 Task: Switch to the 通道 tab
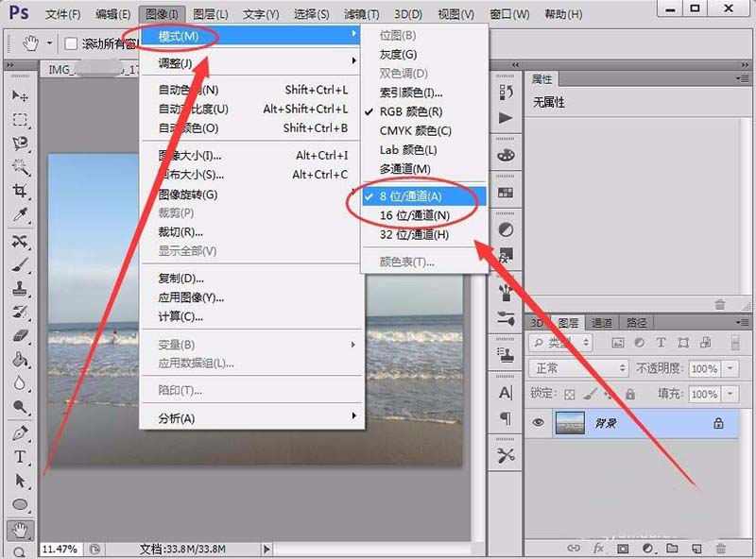602,322
